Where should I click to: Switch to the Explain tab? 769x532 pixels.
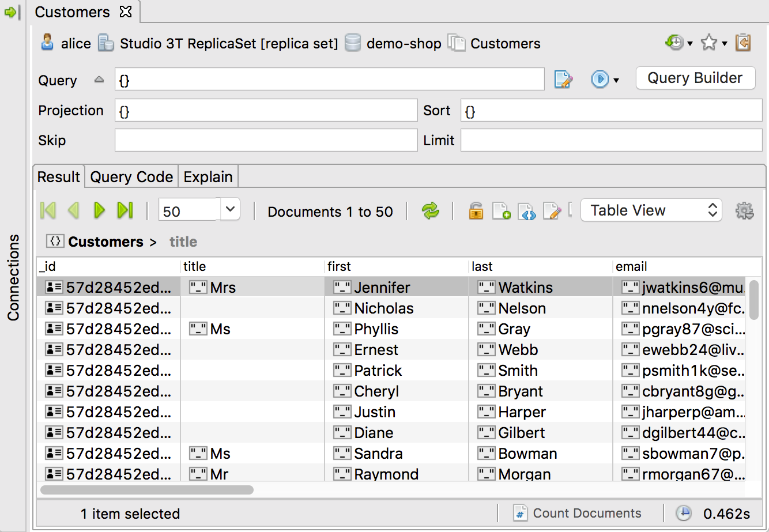[x=208, y=177]
